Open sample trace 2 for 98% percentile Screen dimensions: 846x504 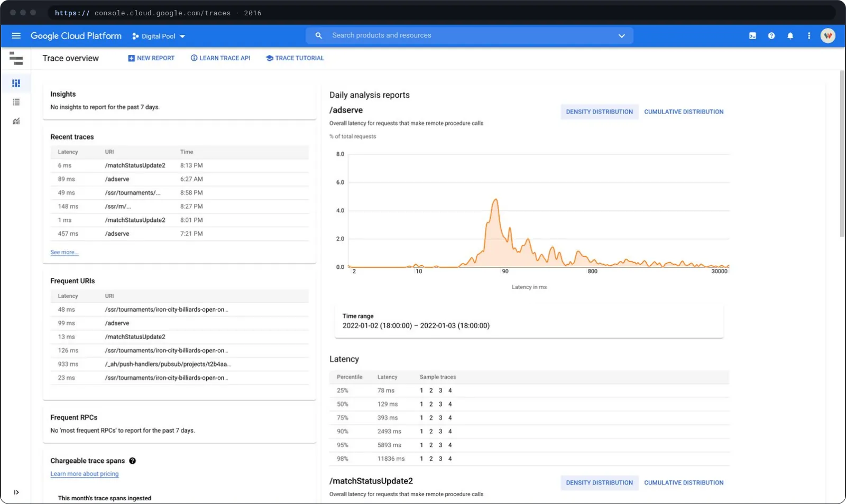[x=431, y=459]
